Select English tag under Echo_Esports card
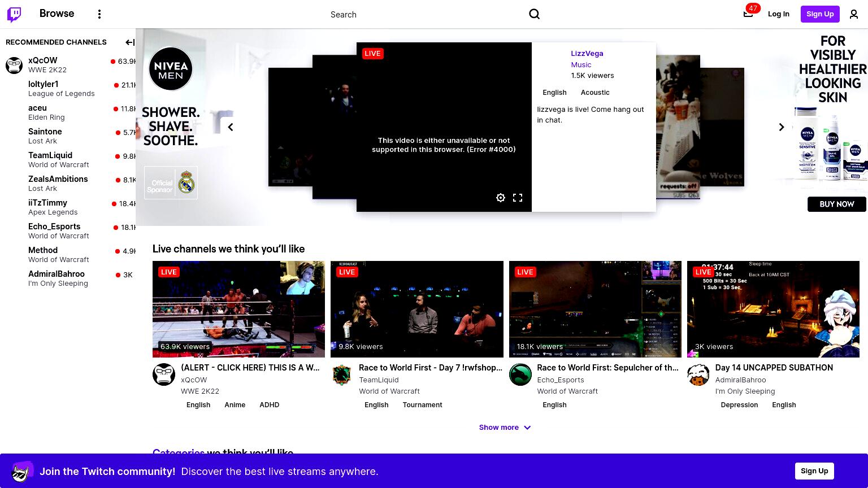This screenshot has width=868, height=488. click(554, 405)
